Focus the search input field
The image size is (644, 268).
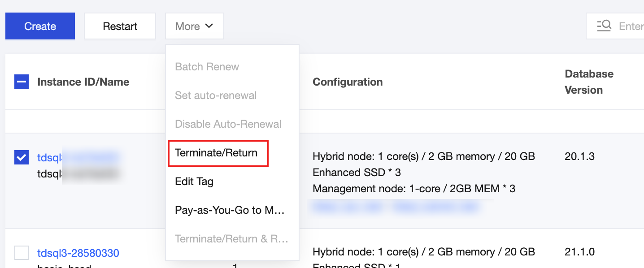pyautogui.click(x=631, y=26)
